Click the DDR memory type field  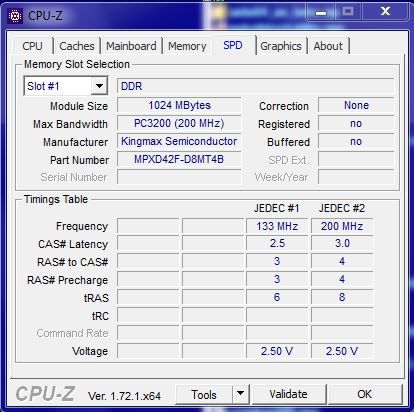coord(255,86)
